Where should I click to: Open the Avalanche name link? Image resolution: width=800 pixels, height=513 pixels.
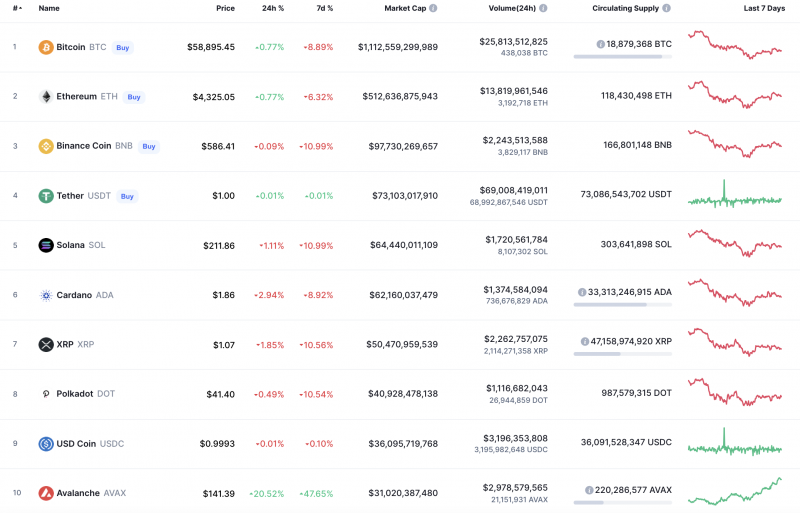coord(78,493)
